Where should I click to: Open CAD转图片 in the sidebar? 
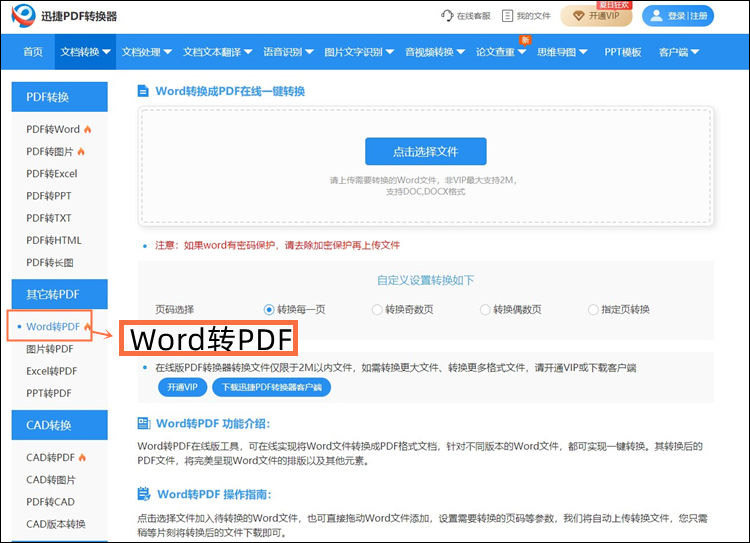(x=51, y=479)
